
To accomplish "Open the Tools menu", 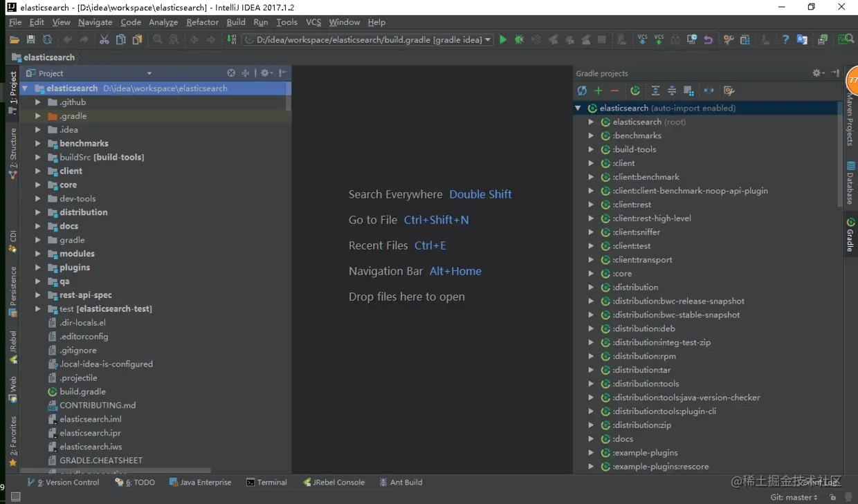I will (286, 22).
